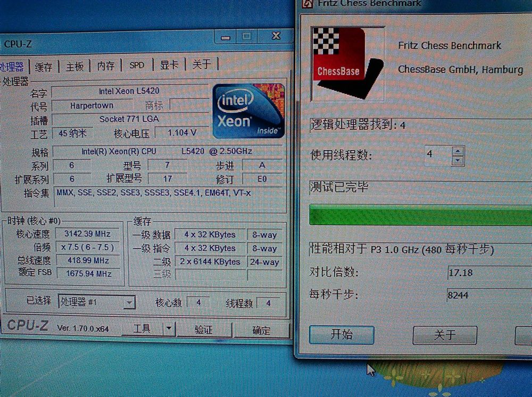Click the Socket 771 LGA value
The image size is (532, 397).
[x=129, y=119]
